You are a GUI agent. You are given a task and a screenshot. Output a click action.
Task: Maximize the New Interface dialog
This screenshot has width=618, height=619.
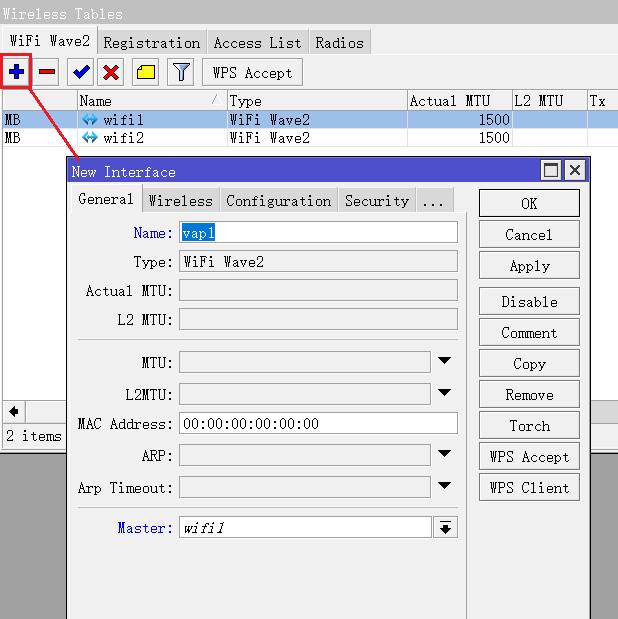[551, 170]
